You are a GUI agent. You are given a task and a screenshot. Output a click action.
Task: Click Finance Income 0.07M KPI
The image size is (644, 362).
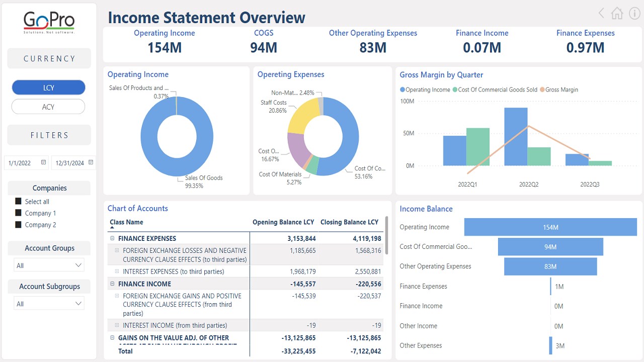point(482,42)
